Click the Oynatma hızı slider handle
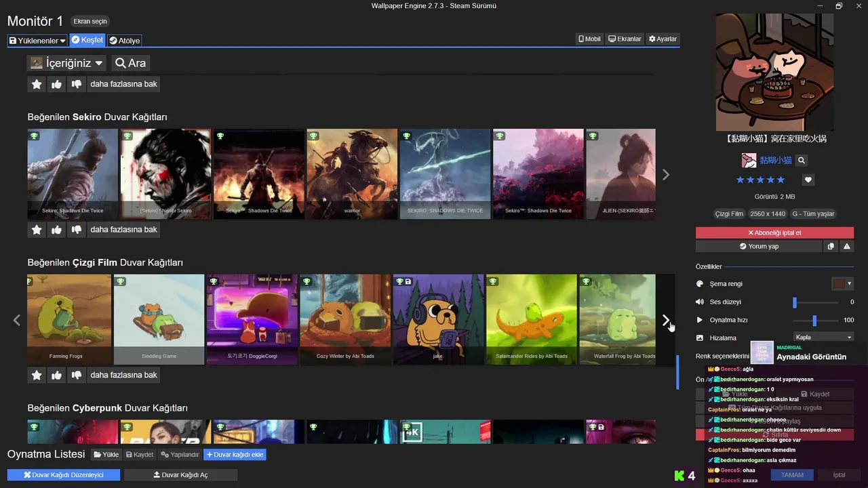This screenshot has width=868, height=488. tap(814, 320)
